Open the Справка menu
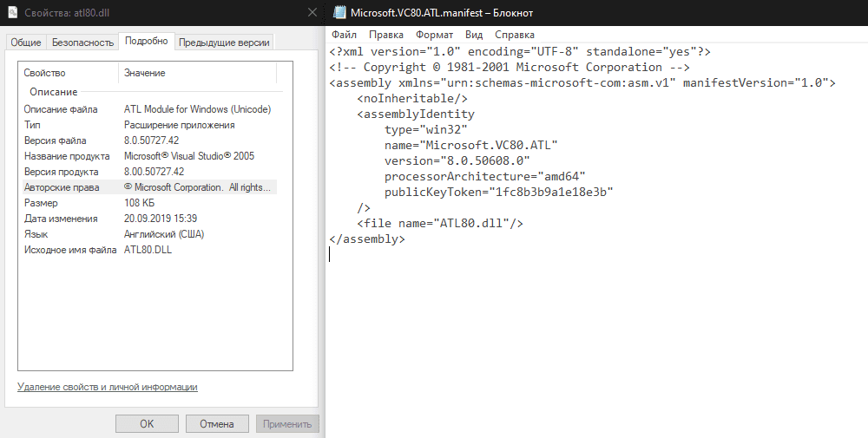868x438 pixels. [x=515, y=35]
